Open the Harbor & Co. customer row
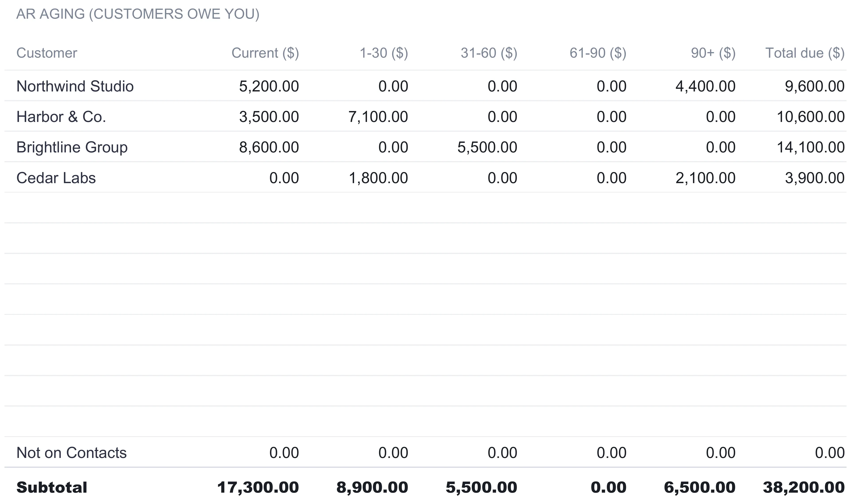Viewport: 851px width, 504px height. (x=425, y=117)
